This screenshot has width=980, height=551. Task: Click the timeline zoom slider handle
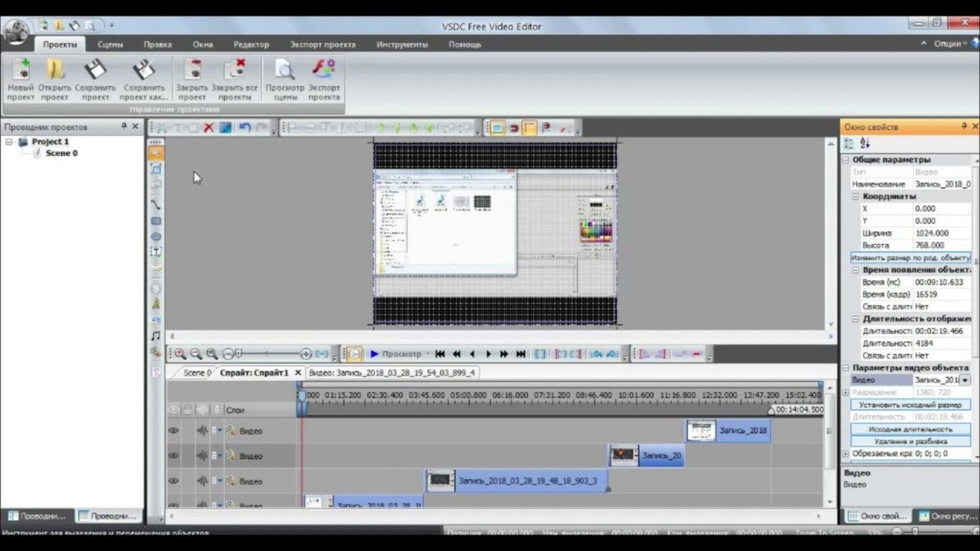pyautogui.click(x=239, y=354)
